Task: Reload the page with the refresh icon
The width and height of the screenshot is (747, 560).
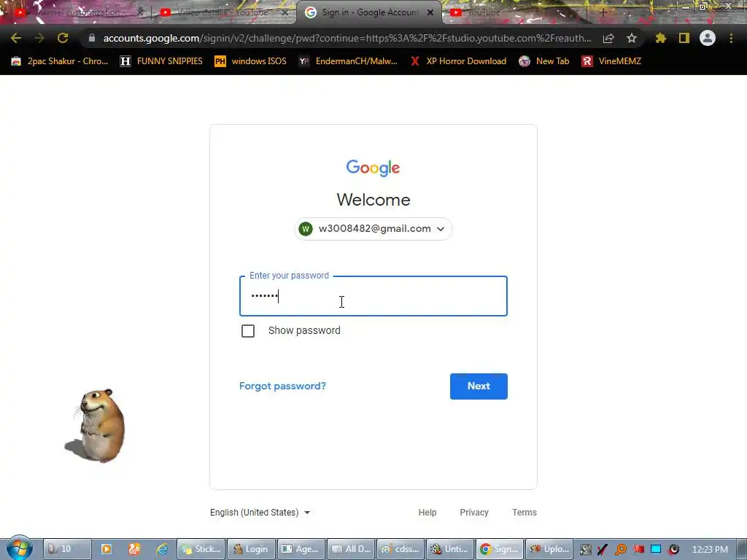Action: tap(63, 38)
